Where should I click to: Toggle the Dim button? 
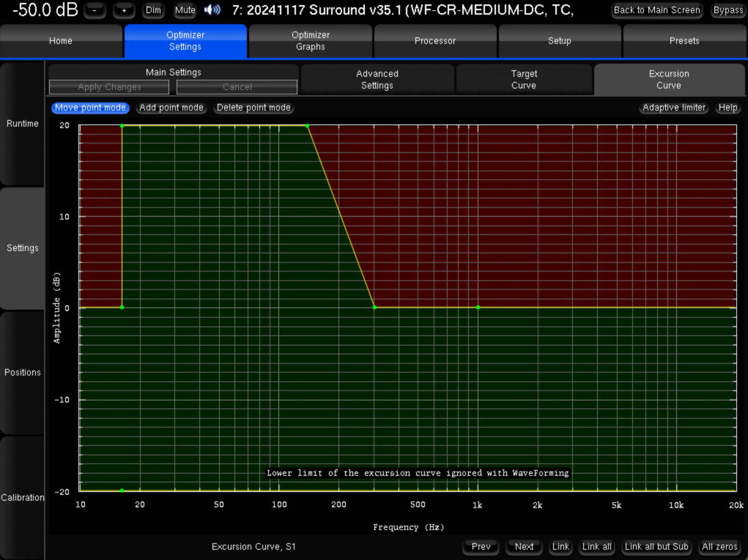point(153,10)
